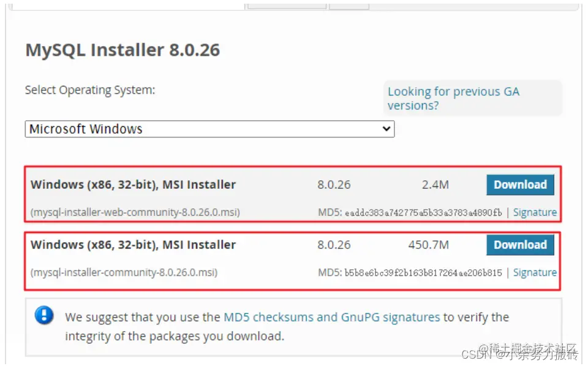Image resolution: width=588 pixels, height=366 pixels.
Task: Click the 8.0.26 version in the 450.7M row
Action: [x=334, y=245]
